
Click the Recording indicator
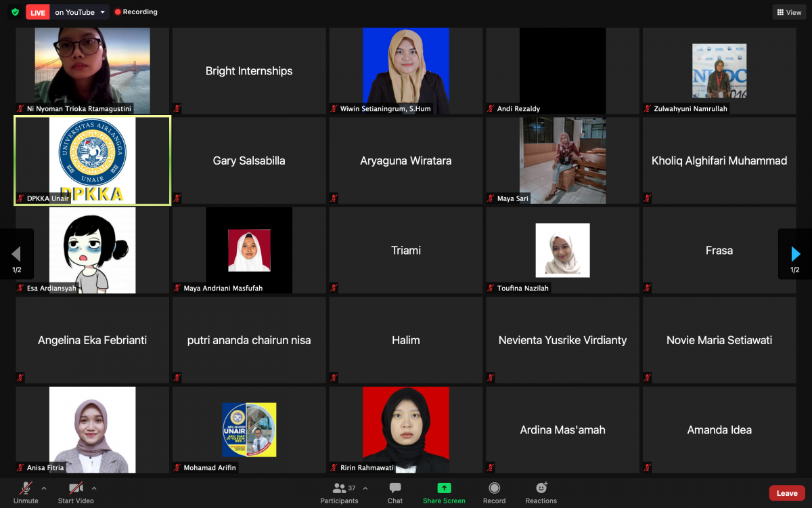136,12
